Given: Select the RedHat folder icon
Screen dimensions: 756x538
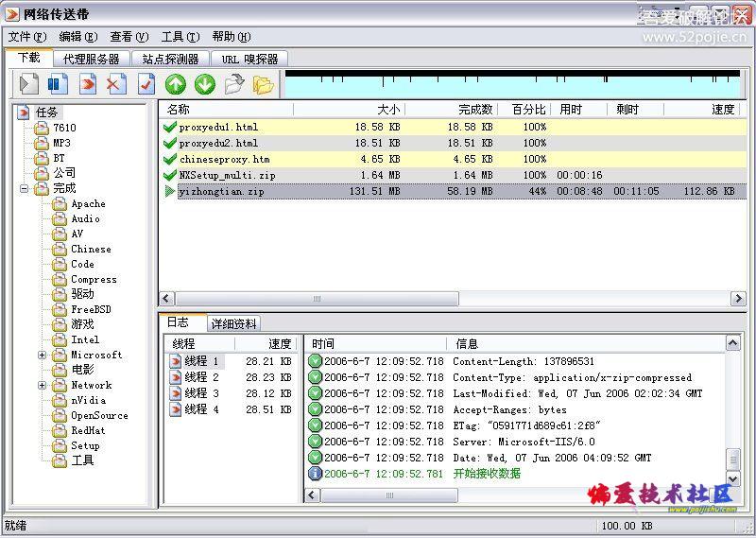Looking at the screenshot, I should point(60,431).
